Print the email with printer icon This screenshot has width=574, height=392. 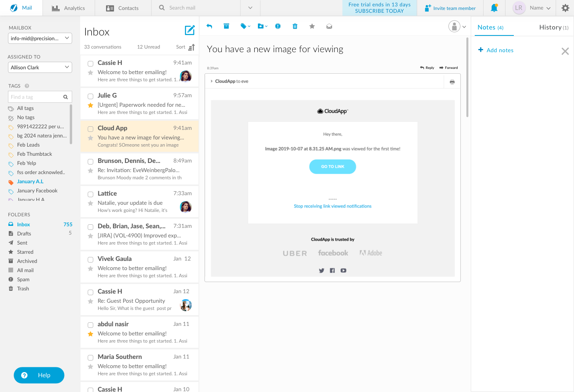pos(452,82)
